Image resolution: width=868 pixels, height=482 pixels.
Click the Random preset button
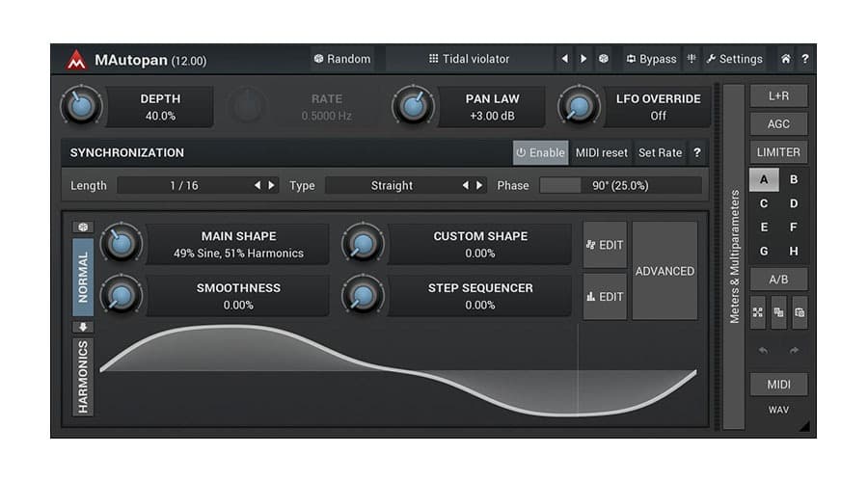[x=342, y=59]
